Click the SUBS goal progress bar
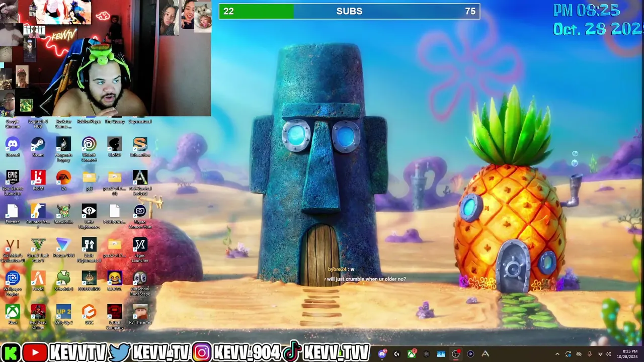Image resolution: width=644 pixels, height=362 pixels. click(x=349, y=11)
